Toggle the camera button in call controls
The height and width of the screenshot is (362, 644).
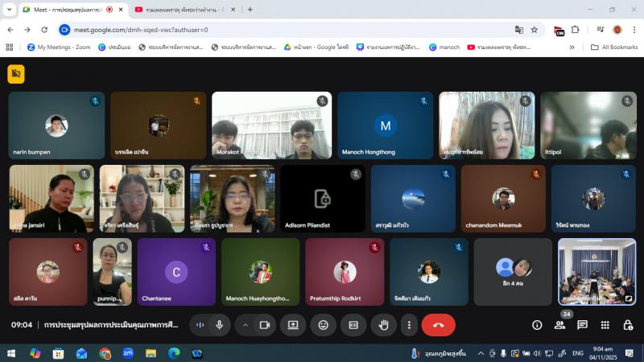[263, 325]
